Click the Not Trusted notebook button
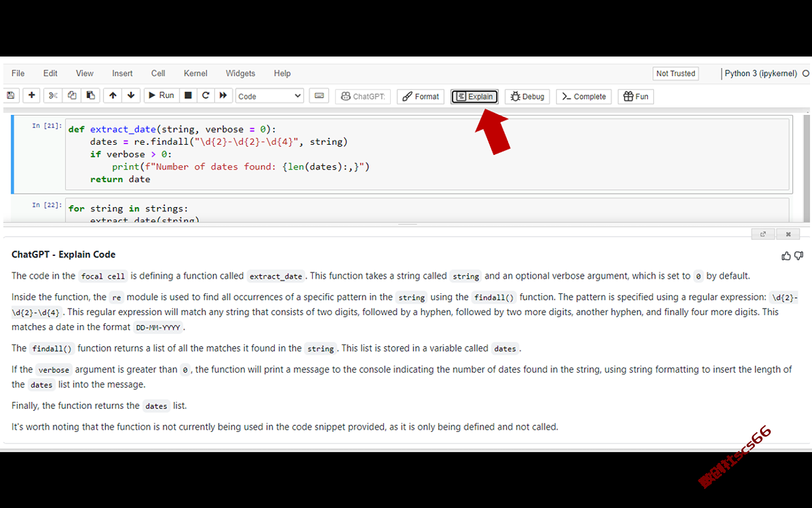 (x=676, y=74)
